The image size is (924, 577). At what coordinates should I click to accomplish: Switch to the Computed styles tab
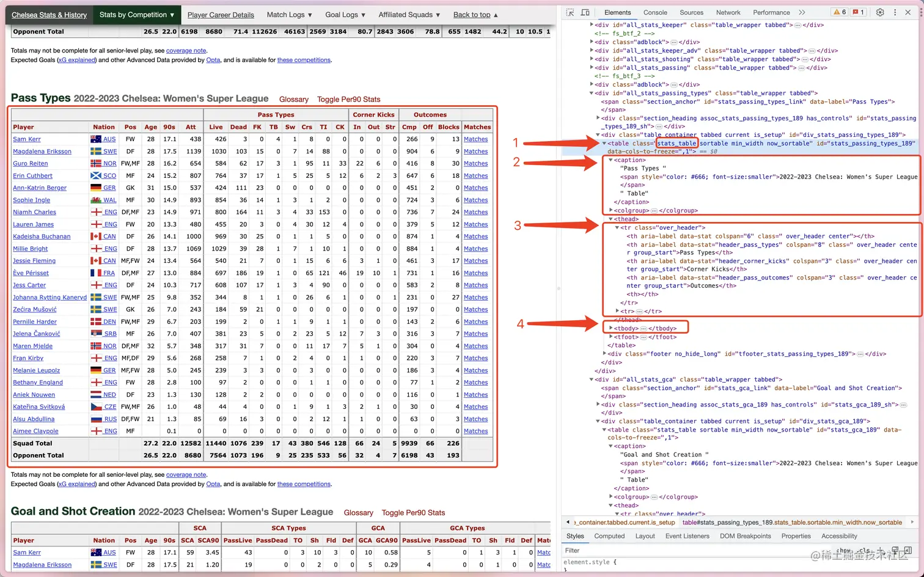pyautogui.click(x=609, y=536)
